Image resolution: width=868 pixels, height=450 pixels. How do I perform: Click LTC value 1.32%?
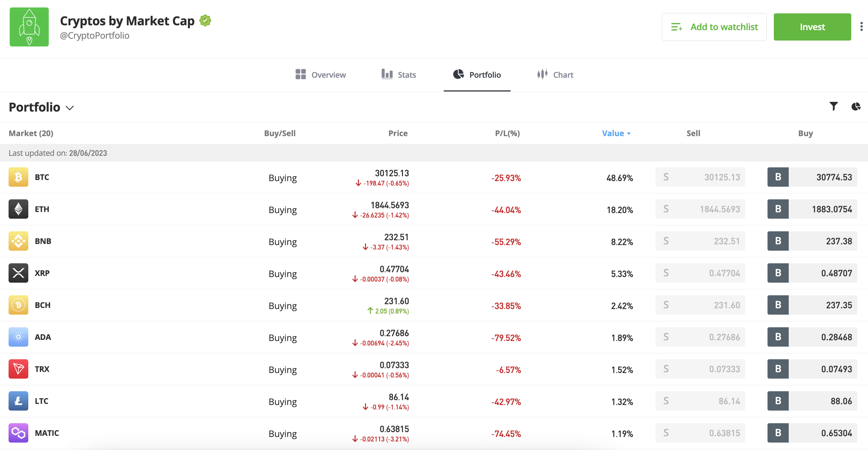pos(622,402)
